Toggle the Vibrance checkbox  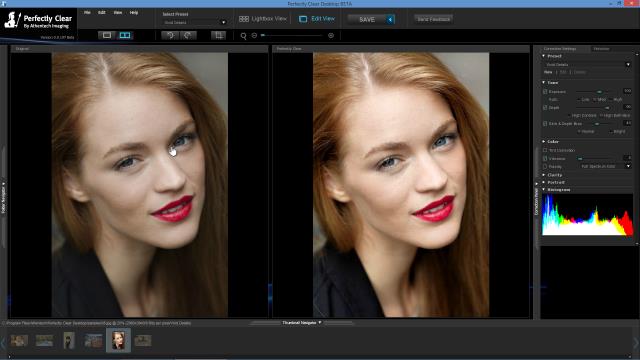[x=545, y=158]
